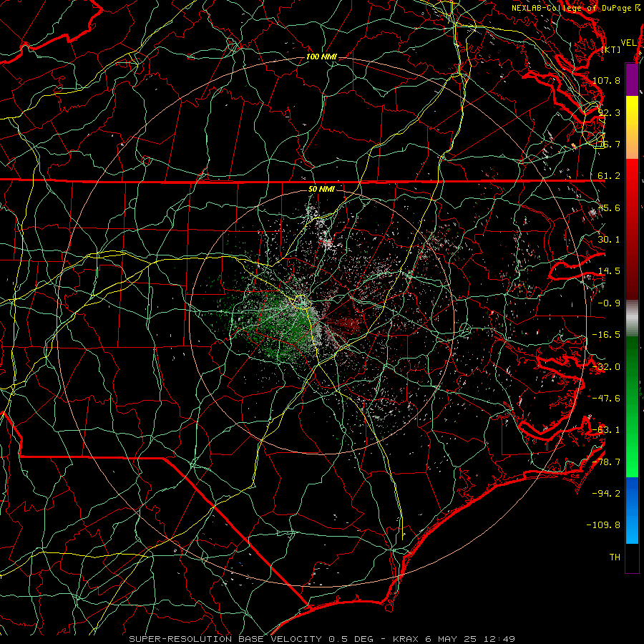Click the [KT] units label

coord(611,49)
